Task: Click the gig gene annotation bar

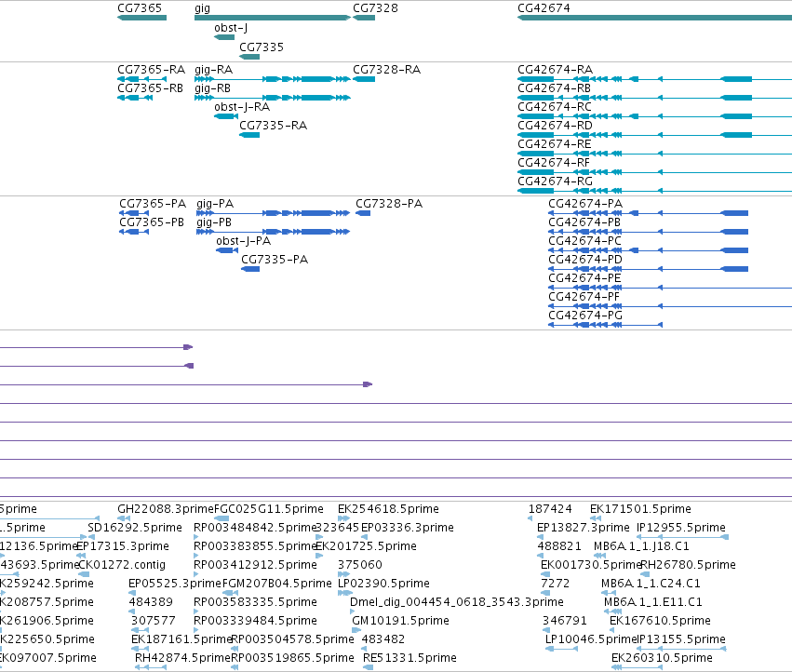Action: tap(273, 18)
